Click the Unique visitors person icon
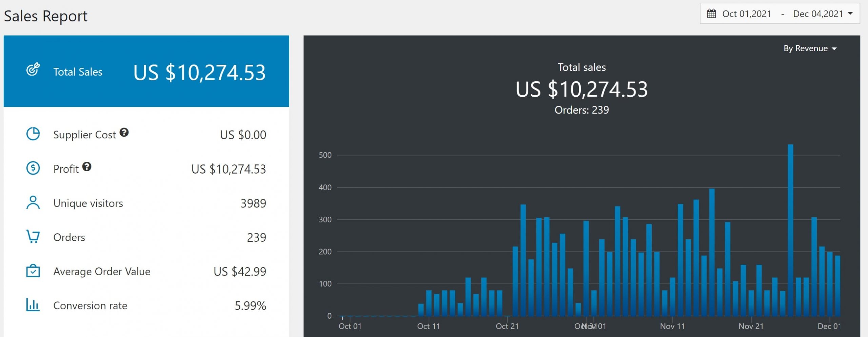 [x=33, y=202]
